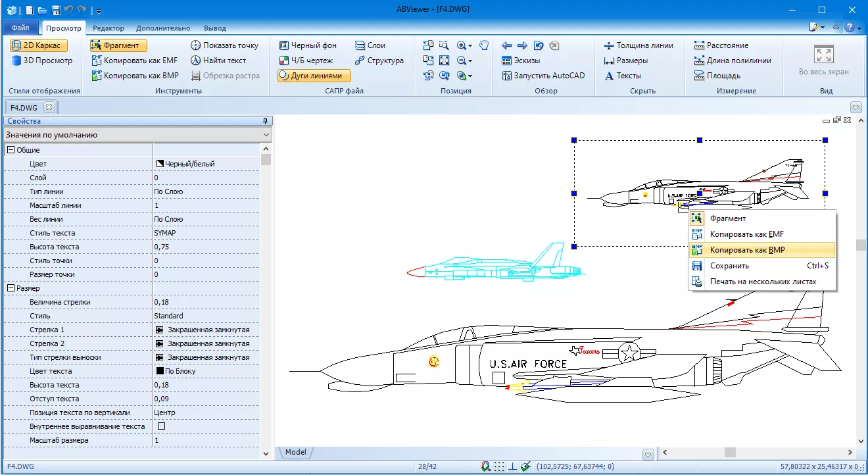This screenshot has height=475, width=868.
Task: Click the Launch AutoCAD icon
Action: pos(507,76)
